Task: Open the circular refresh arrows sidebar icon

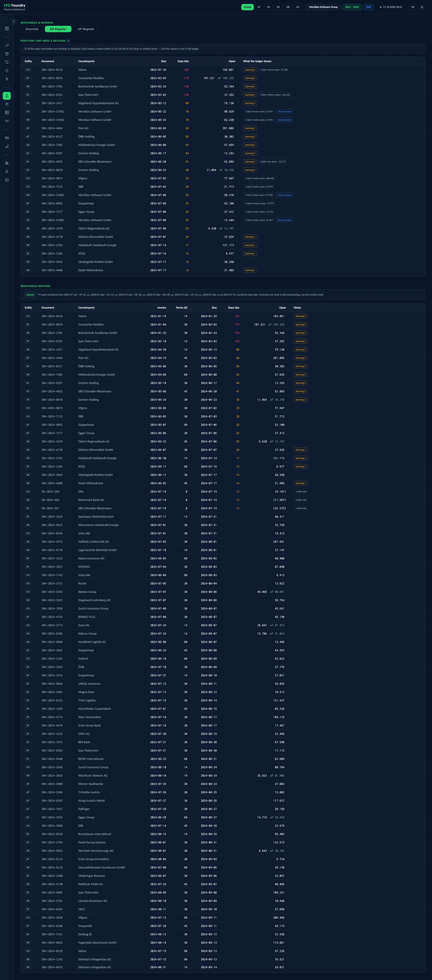Action: click(7, 62)
